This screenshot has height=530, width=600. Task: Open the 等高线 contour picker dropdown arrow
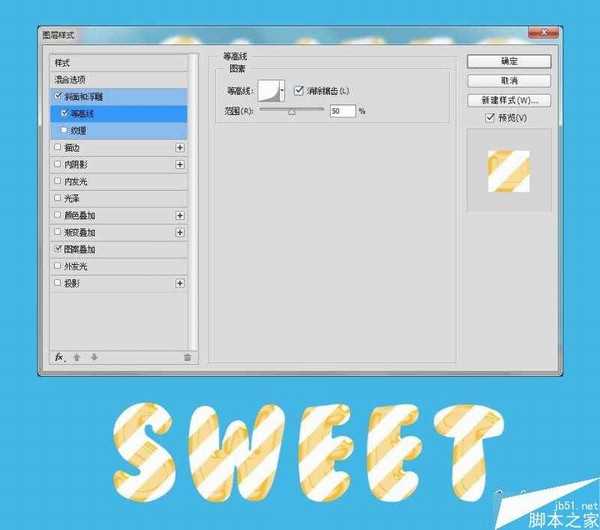(283, 91)
